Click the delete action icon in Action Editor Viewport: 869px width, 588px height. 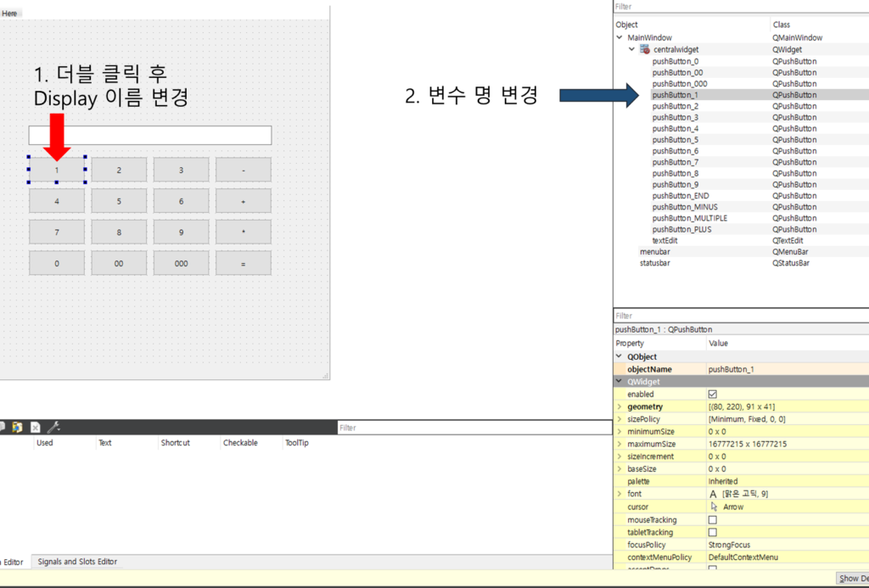[35, 427]
